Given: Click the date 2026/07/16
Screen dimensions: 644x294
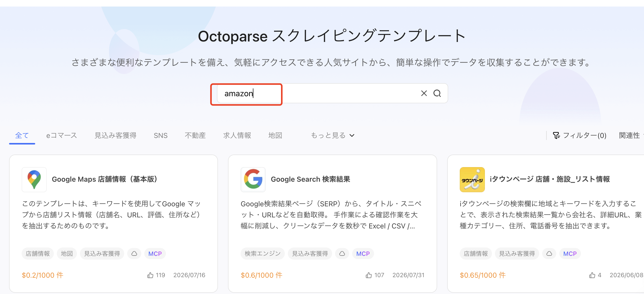Looking at the screenshot, I should (x=189, y=275).
